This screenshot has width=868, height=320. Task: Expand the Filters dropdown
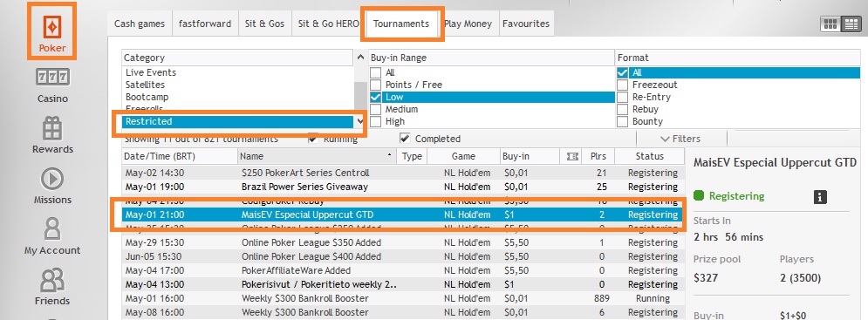pos(681,139)
